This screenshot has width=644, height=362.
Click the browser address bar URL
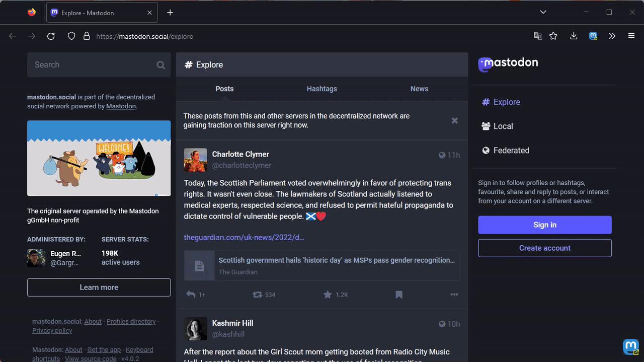point(144,36)
